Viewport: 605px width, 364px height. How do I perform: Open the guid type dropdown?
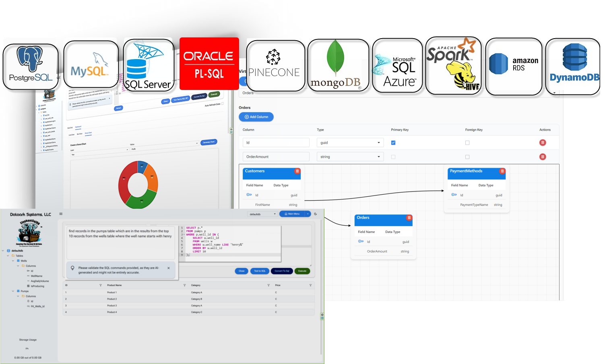[350, 143]
